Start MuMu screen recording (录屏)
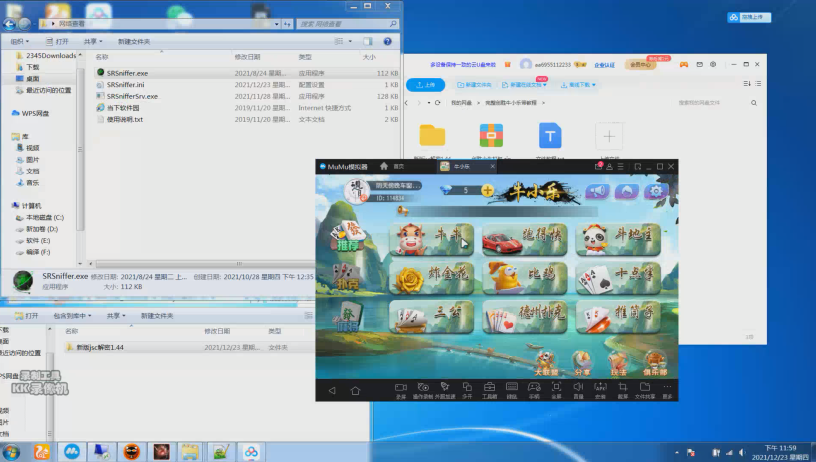Image resolution: width=816 pixels, height=462 pixels. (x=401, y=390)
